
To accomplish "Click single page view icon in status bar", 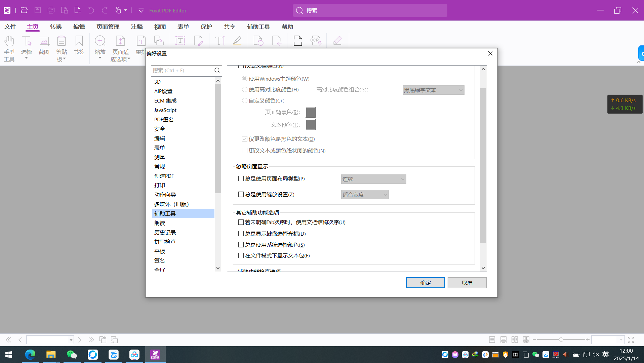I will tap(492, 340).
